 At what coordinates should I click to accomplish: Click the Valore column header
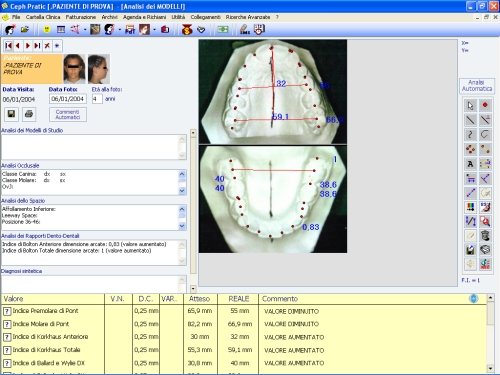pyautogui.click(x=53, y=299)
